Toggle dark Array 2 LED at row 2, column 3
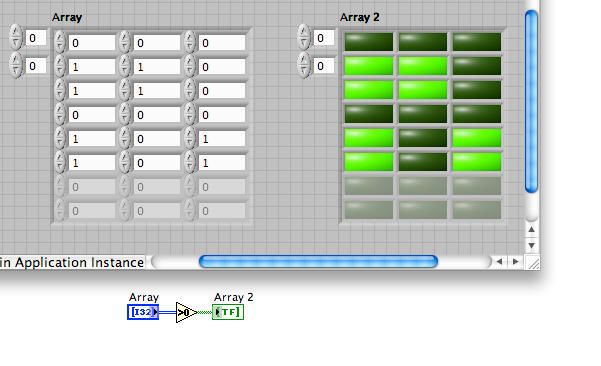 pyautogui.click(x=477, y=66)
